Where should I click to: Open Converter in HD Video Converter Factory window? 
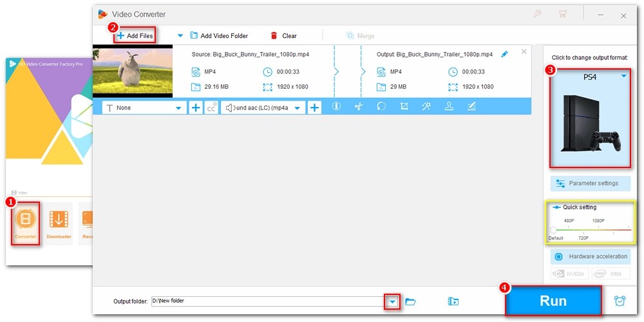pos(26,223)
